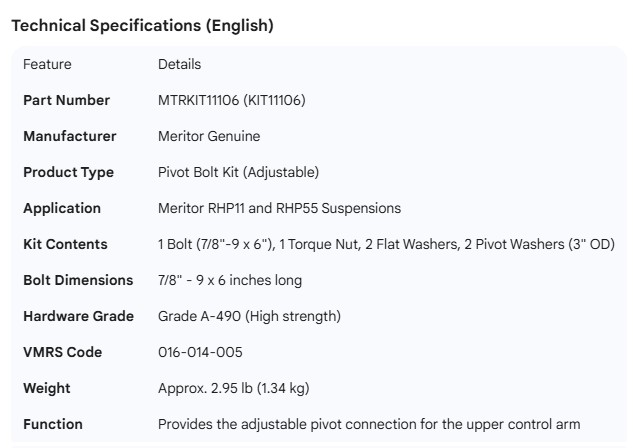Click the 016-014-005 code value
The image size is (633, 448).
tap(200, 352)
